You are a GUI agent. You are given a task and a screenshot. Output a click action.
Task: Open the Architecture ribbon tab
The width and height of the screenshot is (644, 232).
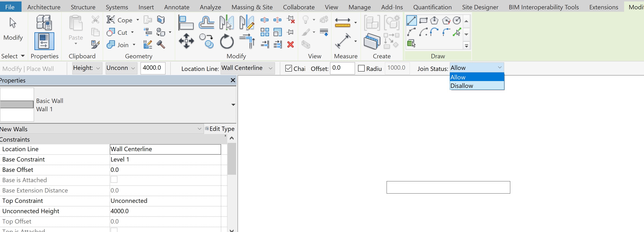coord(44,7)
